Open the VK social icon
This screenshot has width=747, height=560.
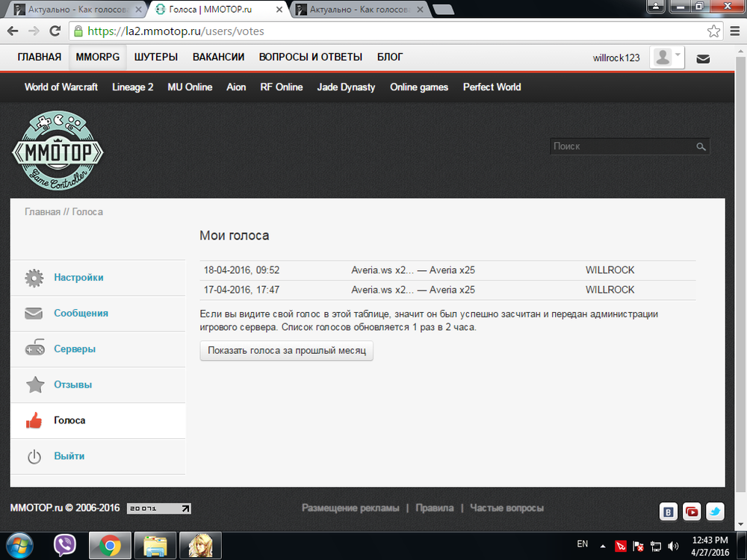669,511
